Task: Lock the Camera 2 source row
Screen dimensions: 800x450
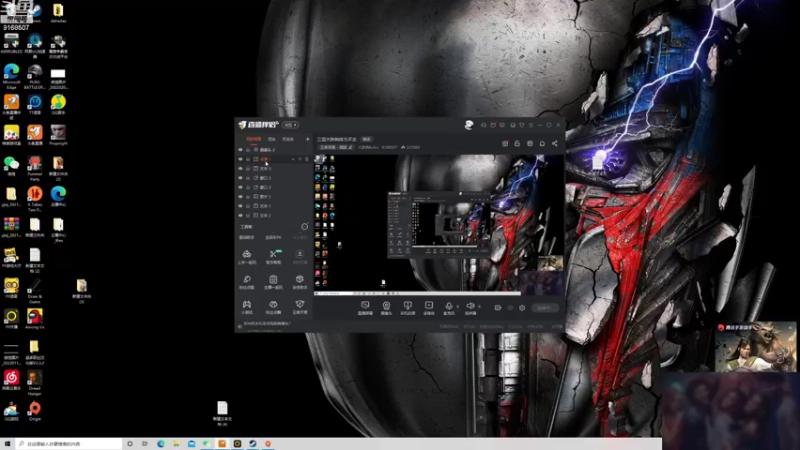Action: 248,150
